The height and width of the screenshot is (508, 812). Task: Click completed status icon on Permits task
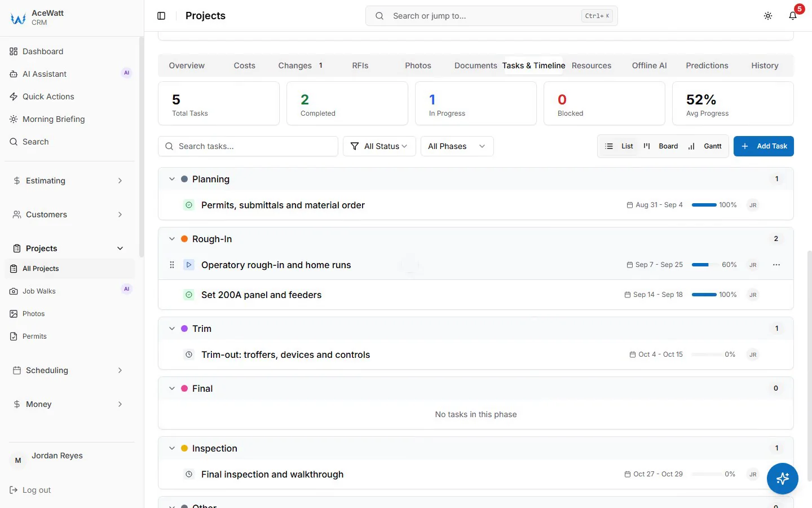coord(189,205)
